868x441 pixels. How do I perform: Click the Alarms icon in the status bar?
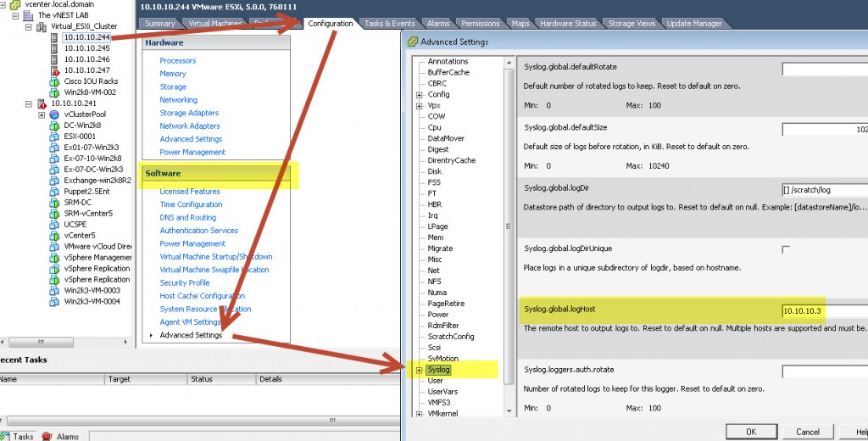(x=47, y=436)
